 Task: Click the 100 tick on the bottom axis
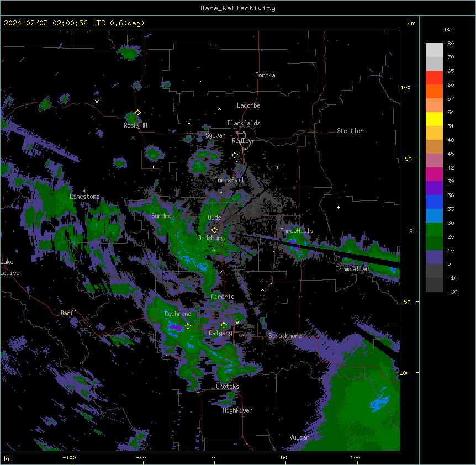tap(355, 457)
